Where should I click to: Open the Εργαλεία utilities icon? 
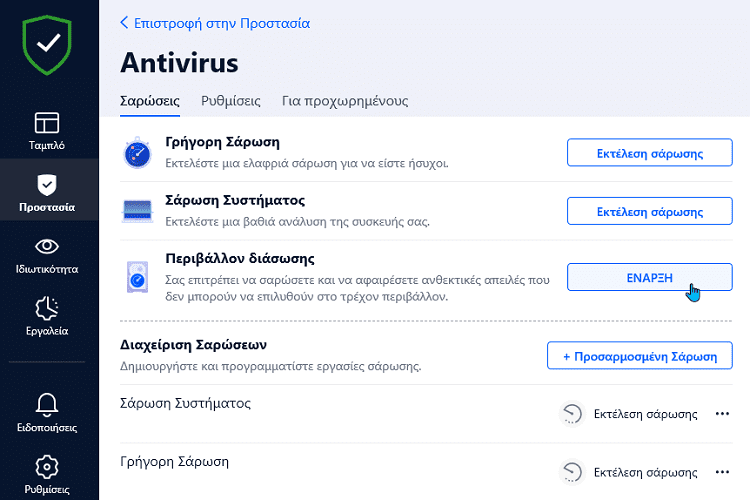point(47,308)
